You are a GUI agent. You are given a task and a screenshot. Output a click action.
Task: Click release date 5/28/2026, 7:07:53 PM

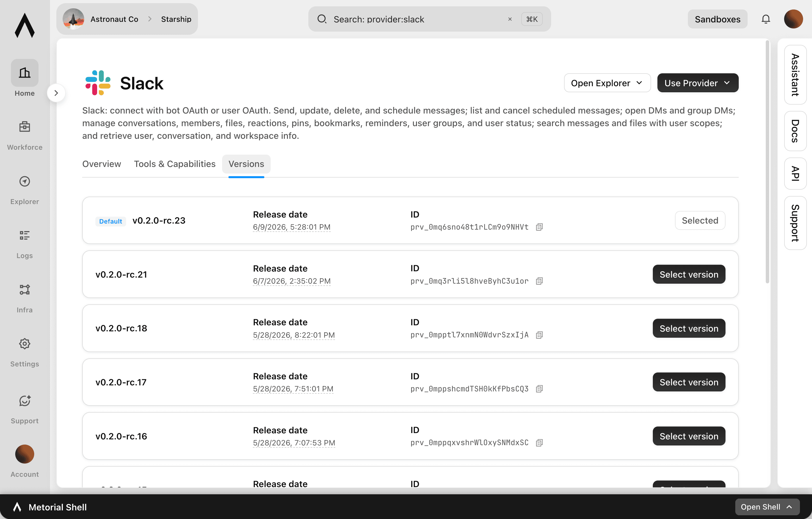(294, 443)
